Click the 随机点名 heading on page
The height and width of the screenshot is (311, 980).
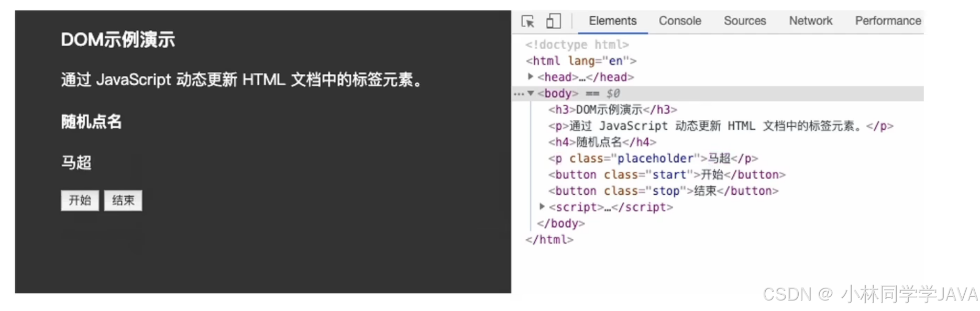(91, 121)
